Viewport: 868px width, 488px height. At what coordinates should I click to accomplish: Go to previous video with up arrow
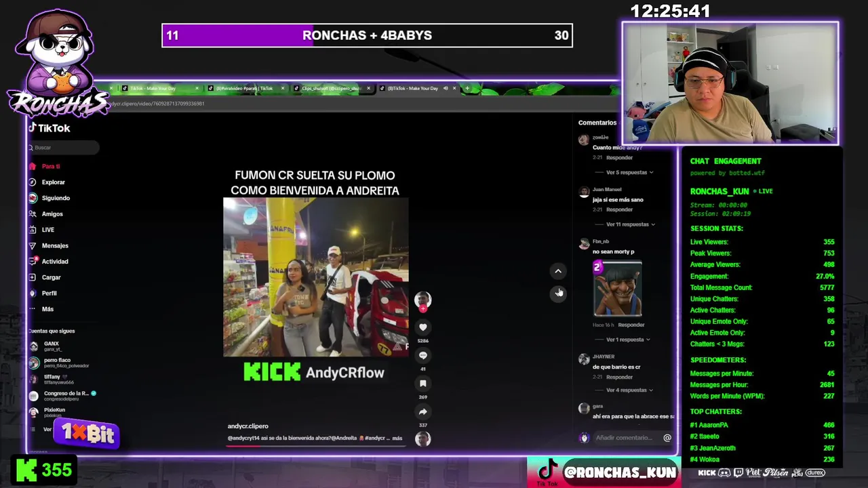pos(558,271)
